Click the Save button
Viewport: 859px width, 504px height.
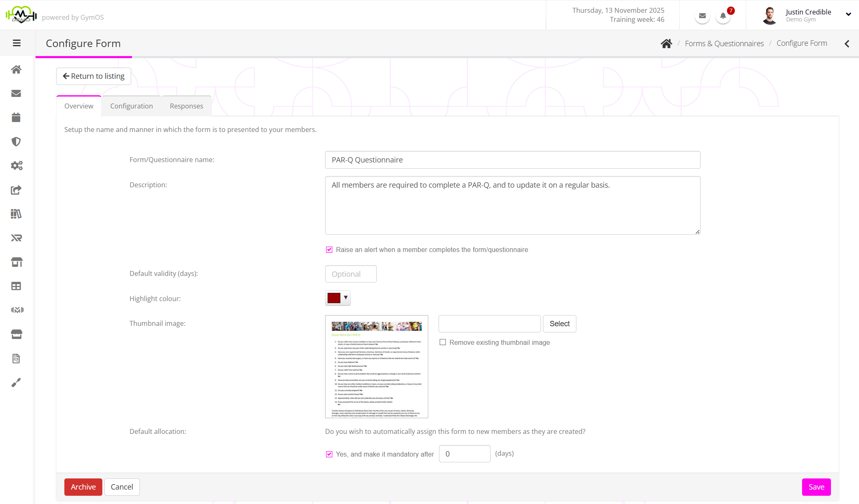tap(816, 487)
